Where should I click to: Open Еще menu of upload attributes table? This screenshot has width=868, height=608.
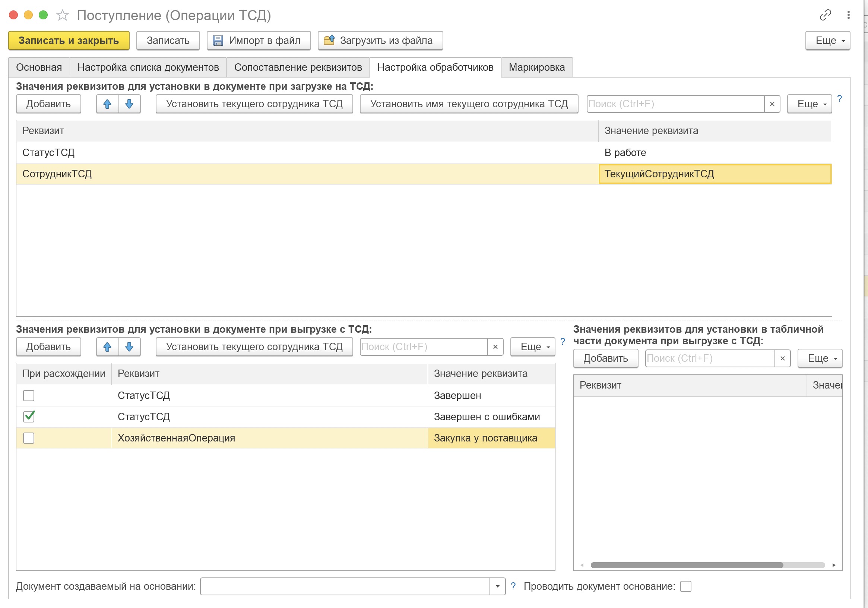tap(809, 104)
